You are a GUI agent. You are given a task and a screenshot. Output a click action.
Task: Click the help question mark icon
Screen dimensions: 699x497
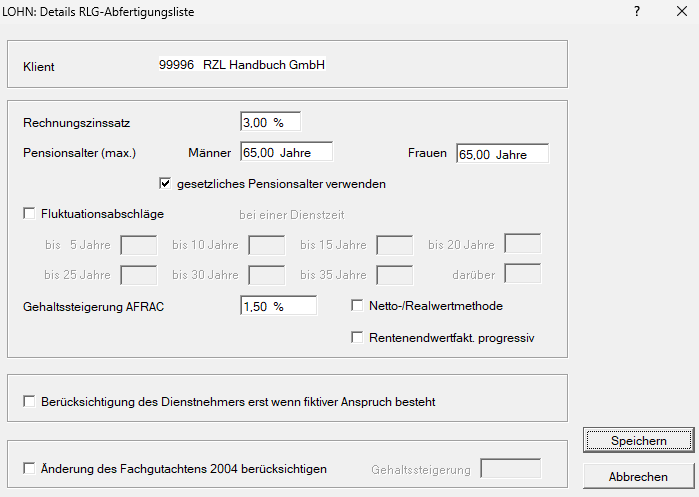click(x=637, y=11)
